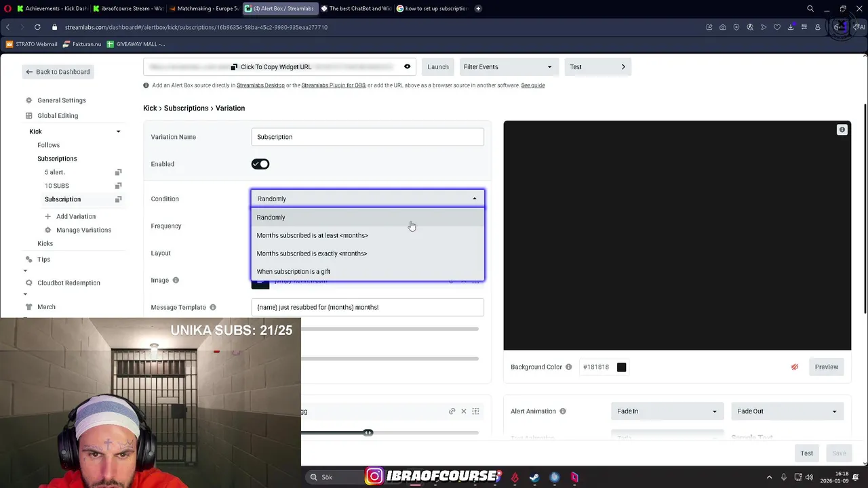Click Add Variation in the sidebar

(76, 216)
